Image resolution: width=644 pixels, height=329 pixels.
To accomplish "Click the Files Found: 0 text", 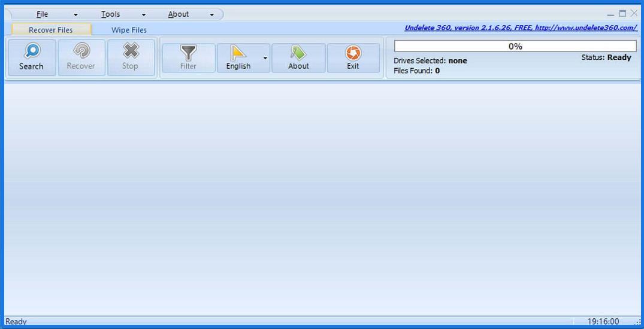I will (416, 71).
